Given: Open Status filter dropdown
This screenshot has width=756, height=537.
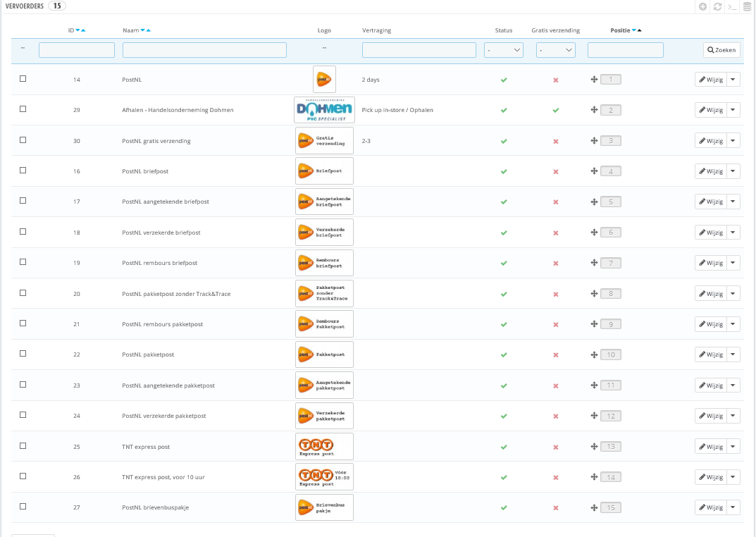Looking at the screenshot, I should [504, 50].
